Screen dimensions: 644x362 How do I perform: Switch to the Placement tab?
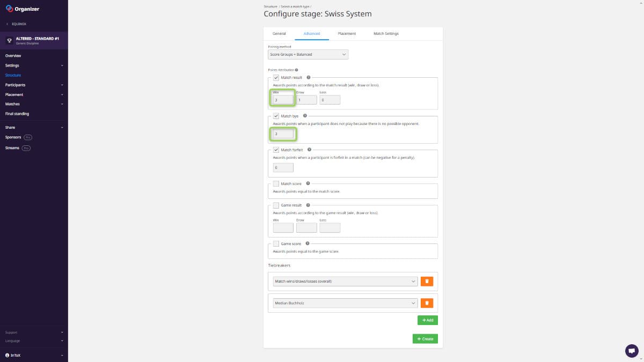(x=347, y=34)
